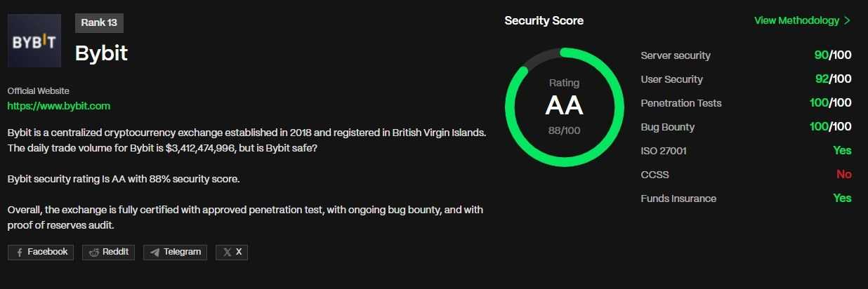Viewport: 868px width, 289px height.
Task: Click the Bug Bounty score value
Action: [830, 127]
